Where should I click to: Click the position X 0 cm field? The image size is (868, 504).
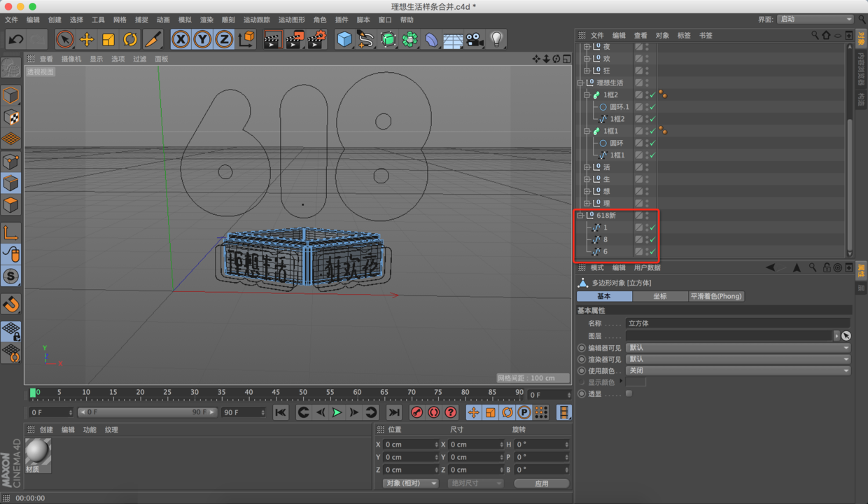coord(412,444)
